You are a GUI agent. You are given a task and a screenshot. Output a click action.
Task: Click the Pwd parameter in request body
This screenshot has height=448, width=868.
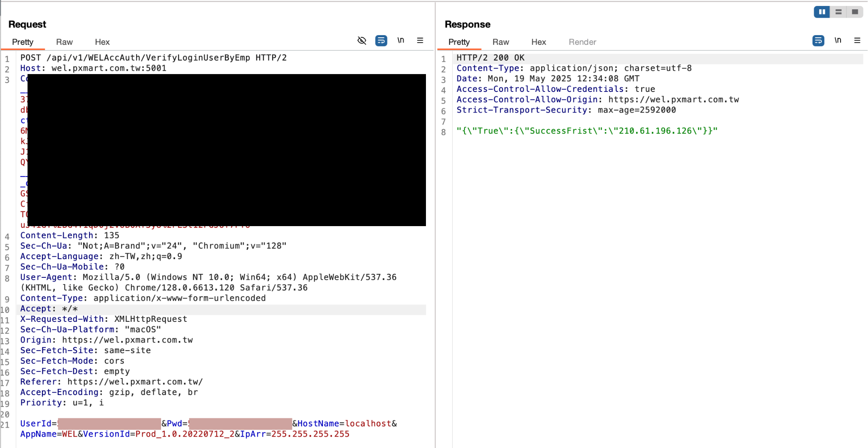point(229,423)
